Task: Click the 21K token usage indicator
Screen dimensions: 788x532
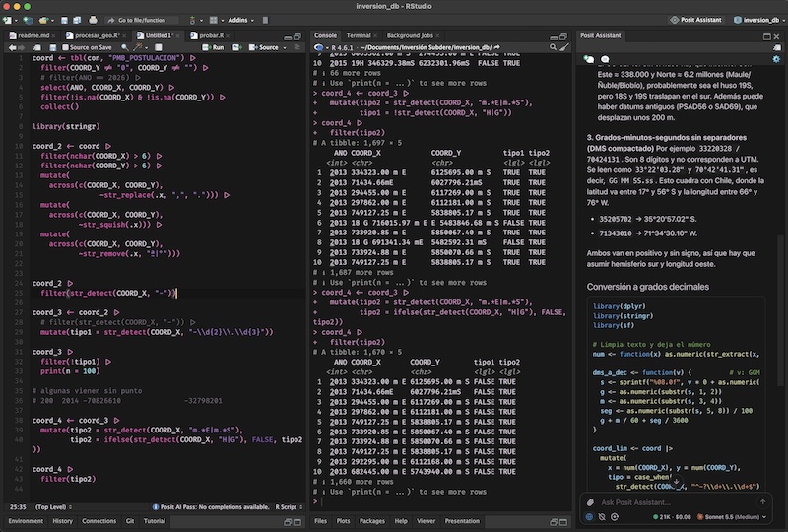Action: [672, 517]
